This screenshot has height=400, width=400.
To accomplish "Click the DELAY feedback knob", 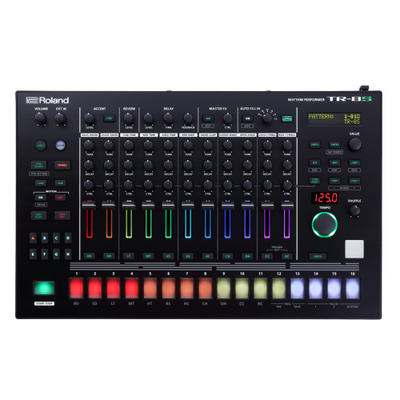I will pyautogui.click(x=188, y=118).
